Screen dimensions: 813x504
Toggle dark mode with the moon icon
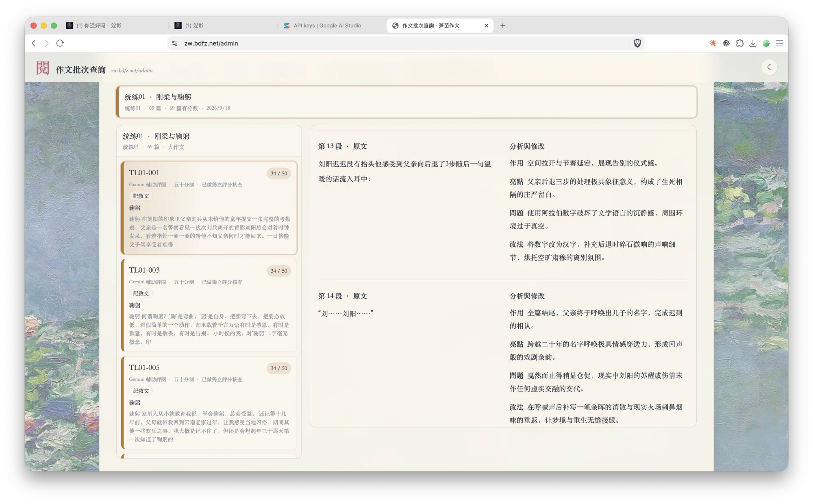click(x=769, y=67)
